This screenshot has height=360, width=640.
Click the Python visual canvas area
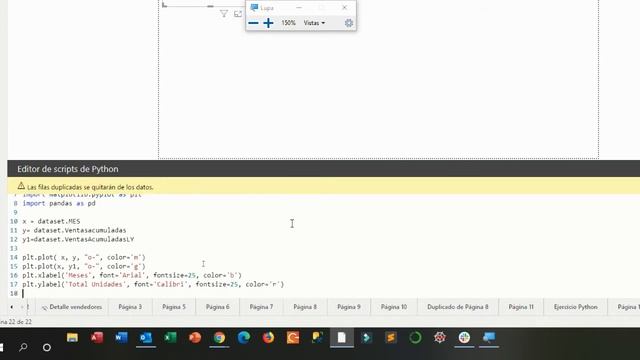378,79
